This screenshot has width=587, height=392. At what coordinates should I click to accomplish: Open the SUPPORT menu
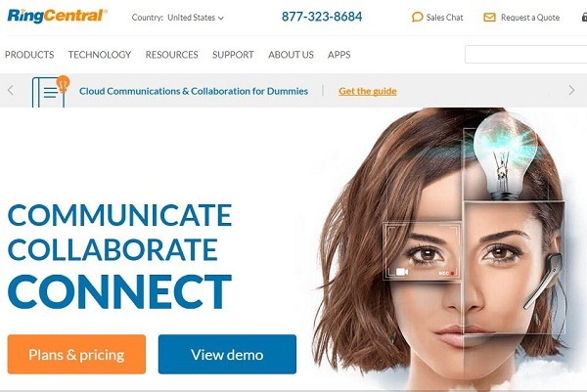[233, 55]
